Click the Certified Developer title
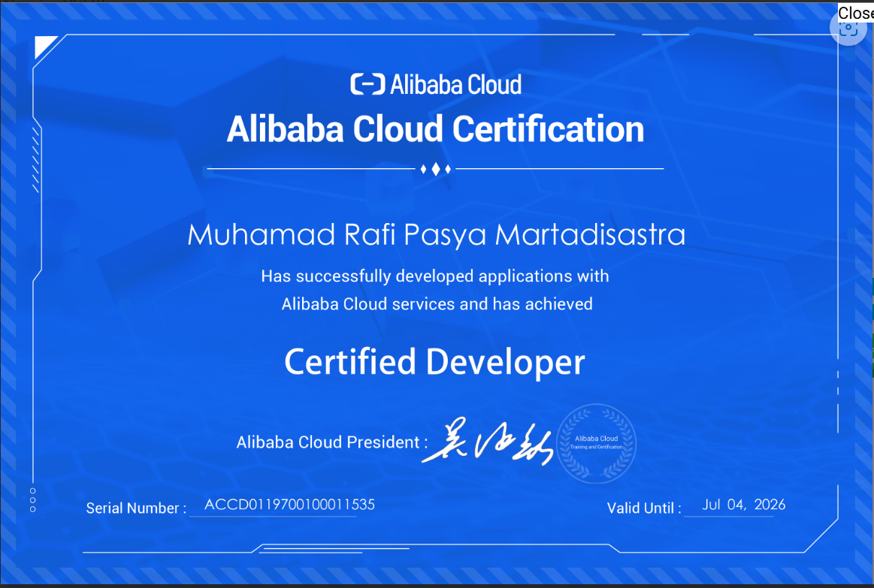 pos(434,362)
